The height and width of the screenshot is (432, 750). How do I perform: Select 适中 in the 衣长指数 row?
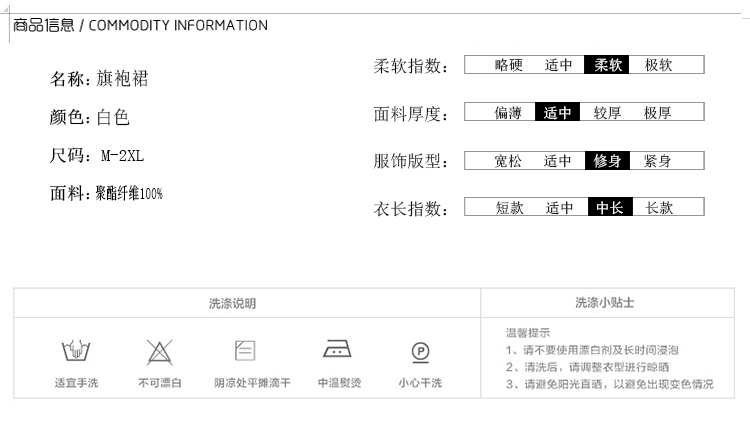pos(559,208)
